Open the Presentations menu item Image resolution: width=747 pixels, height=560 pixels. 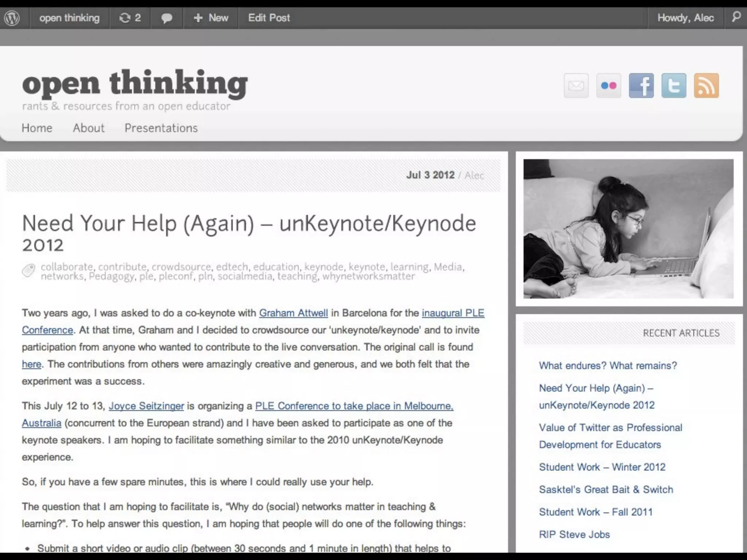[x=161, y=128]
